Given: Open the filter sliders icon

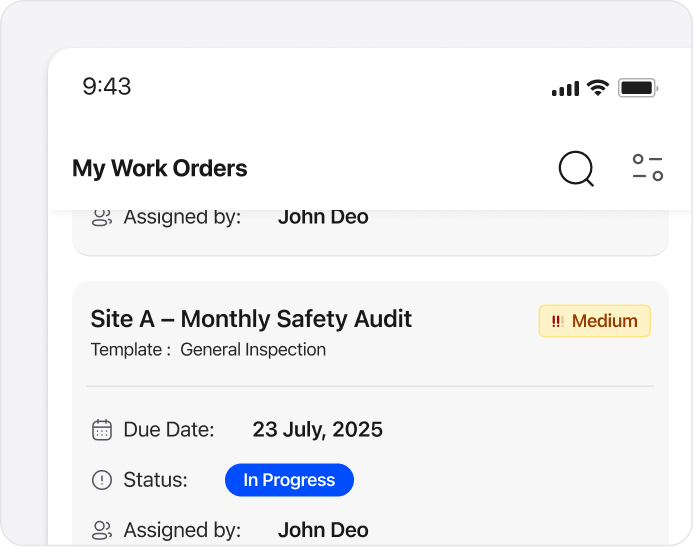Looking at the screenshot, I should (647, 167).
